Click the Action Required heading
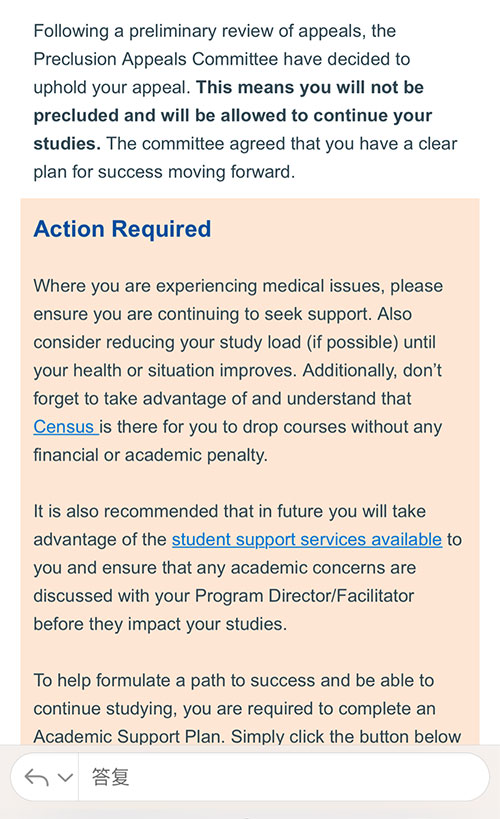Screen dimensions: 500x819 [122, 229]
